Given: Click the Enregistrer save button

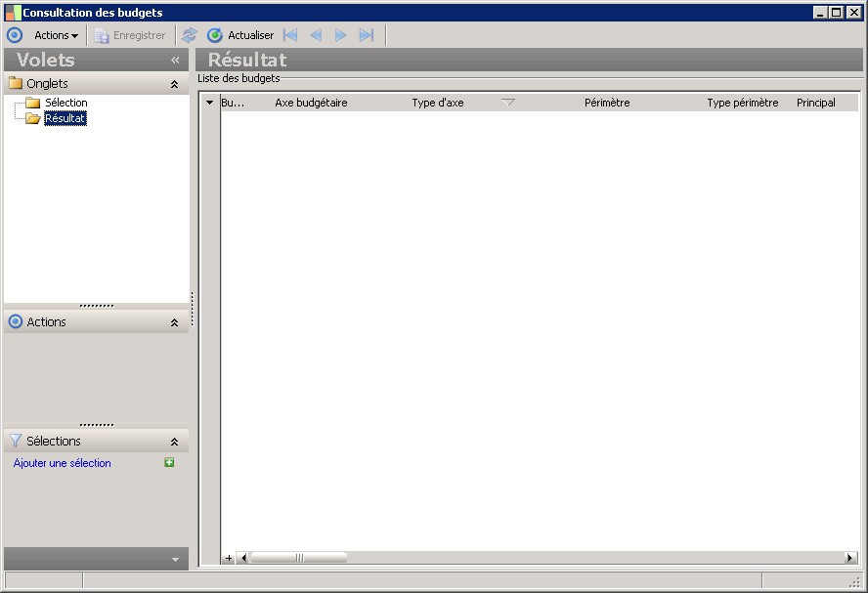Looking at the screenshot, I should [x=130, y=35].
